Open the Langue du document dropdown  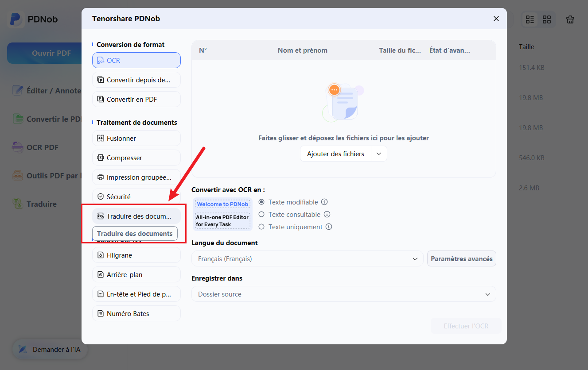tap(308, 258)
